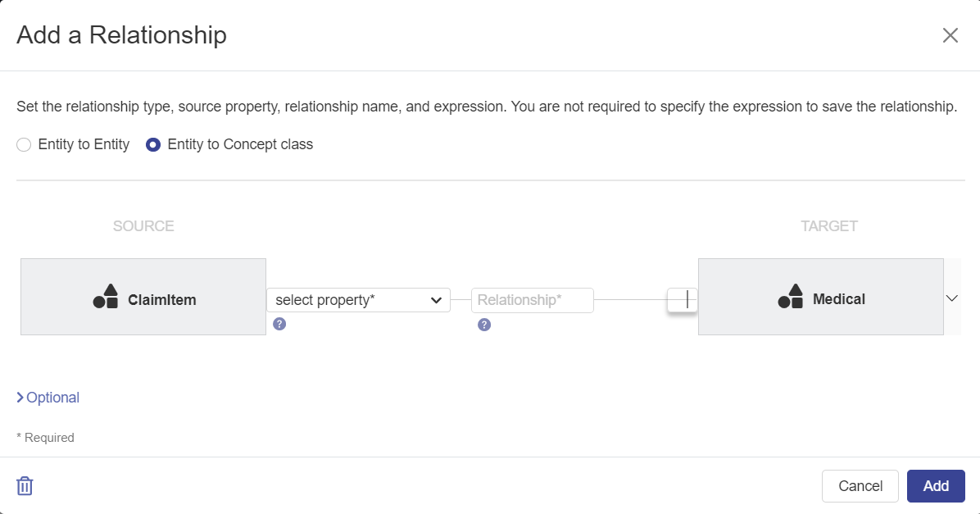Click the Medical concept class icon
The height and width of the screenshot is (514, 980).
tap(789, 298)
